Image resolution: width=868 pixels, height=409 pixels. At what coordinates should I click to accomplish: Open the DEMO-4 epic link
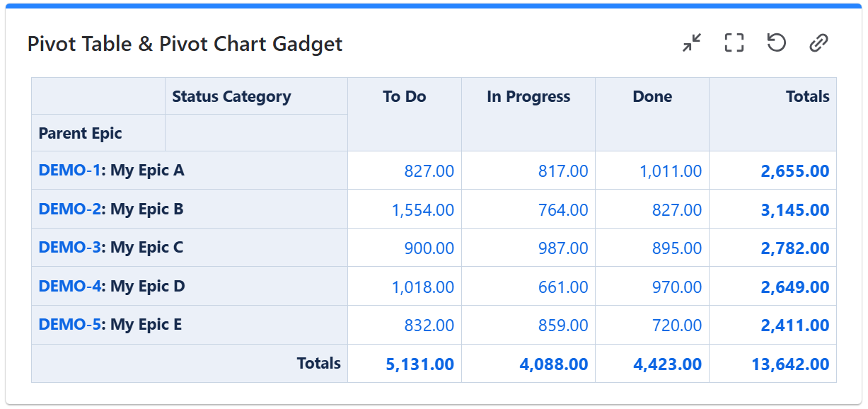click(70, 287)
